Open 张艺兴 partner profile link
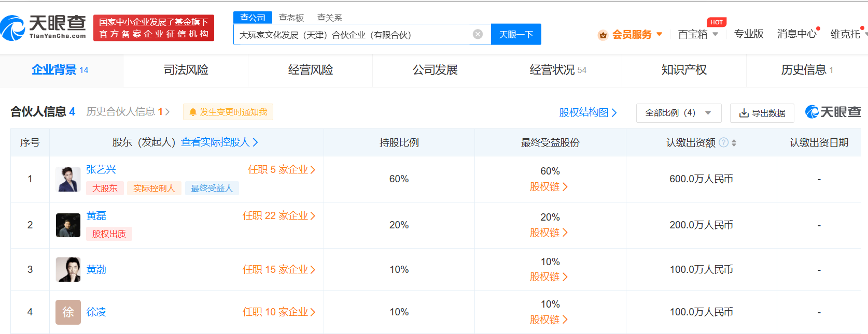Screen dimensions: 868x334 click(101, 169)
